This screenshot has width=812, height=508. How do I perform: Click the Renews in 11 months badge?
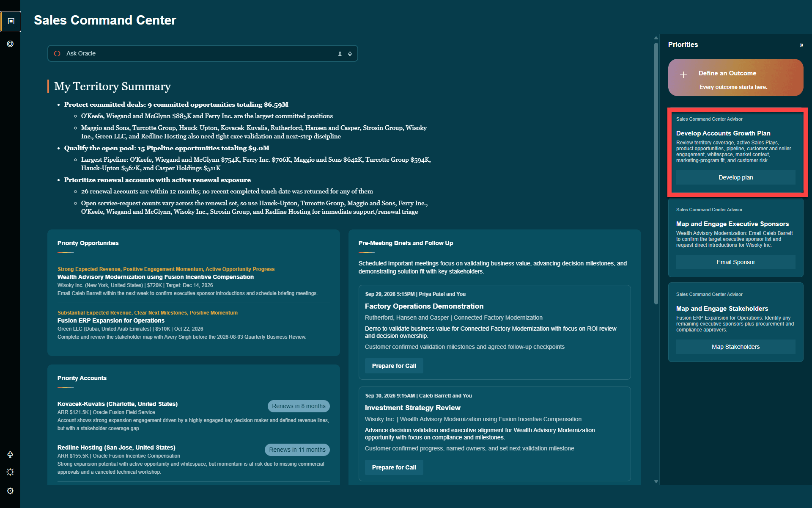[297, 450]
